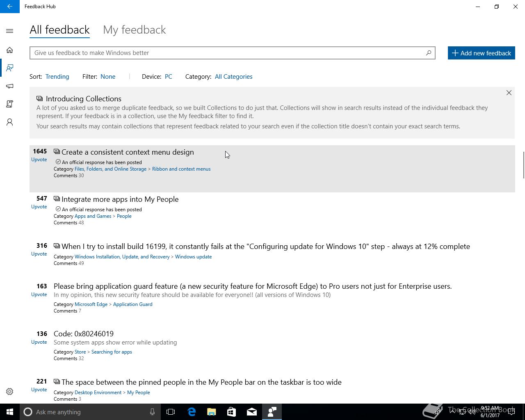
Task: Open Quests icon in sidebar
Action: [x=10, y=104]
